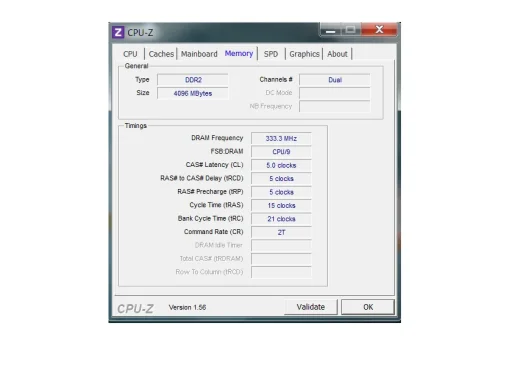
Task: Click the CAS# Latency (CL) label
Action: [214, 165]
